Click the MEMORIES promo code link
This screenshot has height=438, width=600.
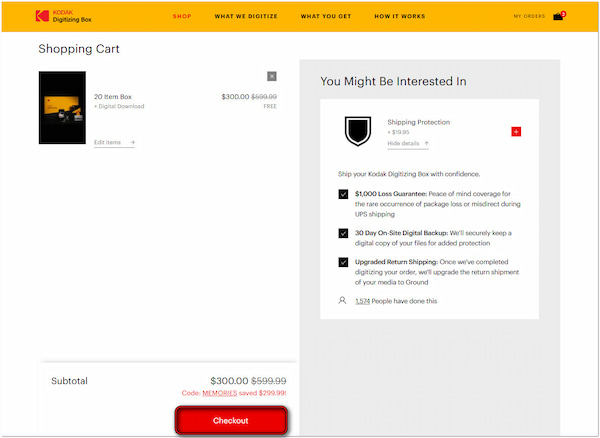point(220,393)
